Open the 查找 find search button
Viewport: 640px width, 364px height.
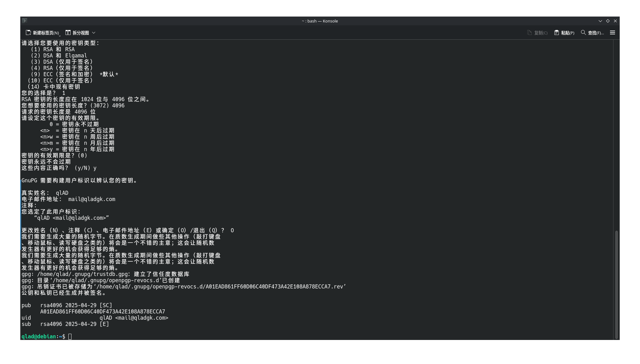[x=592, y=33]
